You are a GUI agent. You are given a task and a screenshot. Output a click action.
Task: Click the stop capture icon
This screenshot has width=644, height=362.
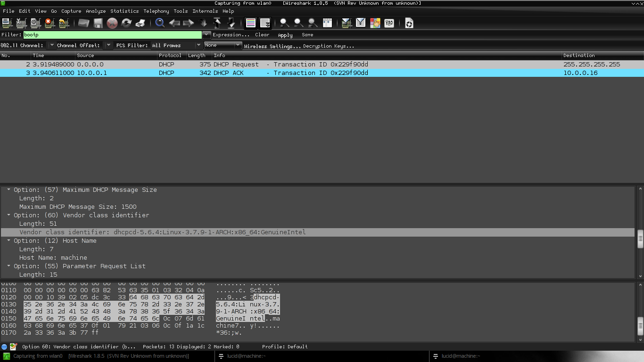[49, 23]
